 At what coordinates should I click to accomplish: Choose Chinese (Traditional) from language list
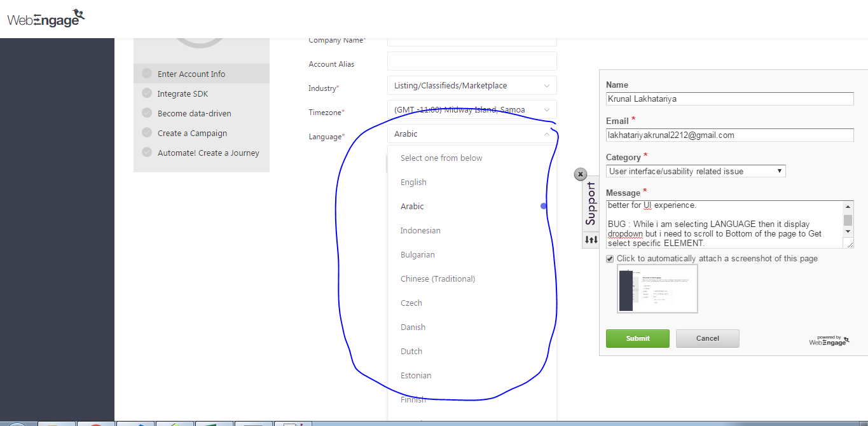pos(472,278)
